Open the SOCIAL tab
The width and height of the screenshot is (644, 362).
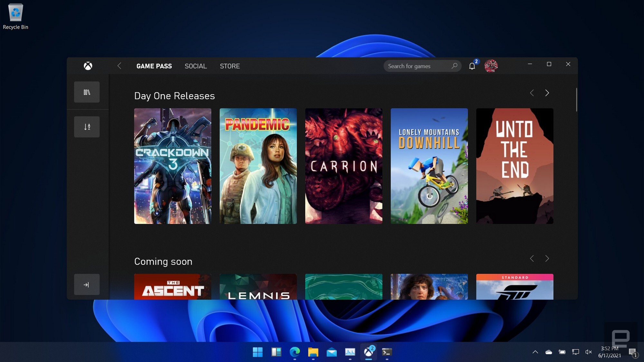(x=196, y=66)
